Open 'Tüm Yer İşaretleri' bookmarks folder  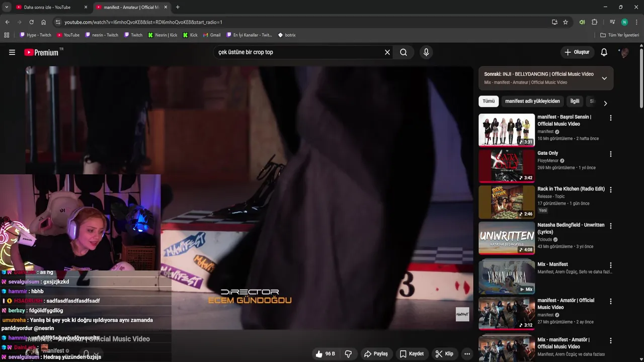(620, 35)
